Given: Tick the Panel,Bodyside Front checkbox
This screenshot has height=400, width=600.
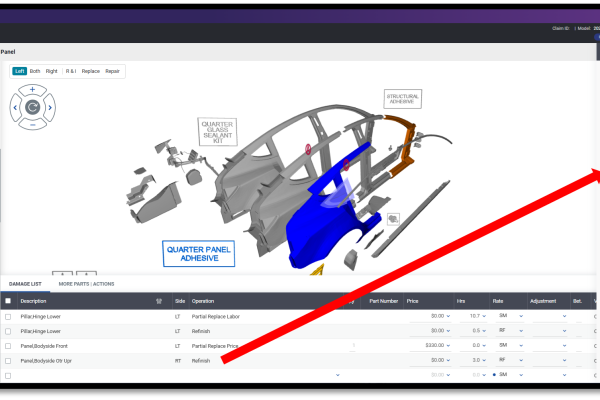Looking at the screenshot, I should [x=8, y=345].
